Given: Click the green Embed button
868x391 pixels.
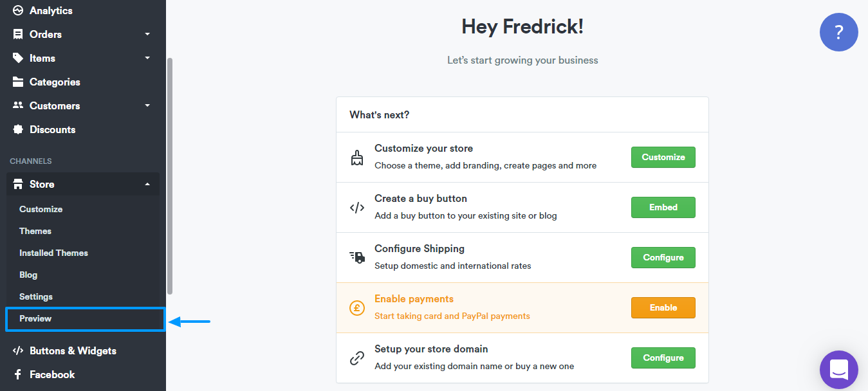Looking at the screenshot, I should [x=663, y=207].
